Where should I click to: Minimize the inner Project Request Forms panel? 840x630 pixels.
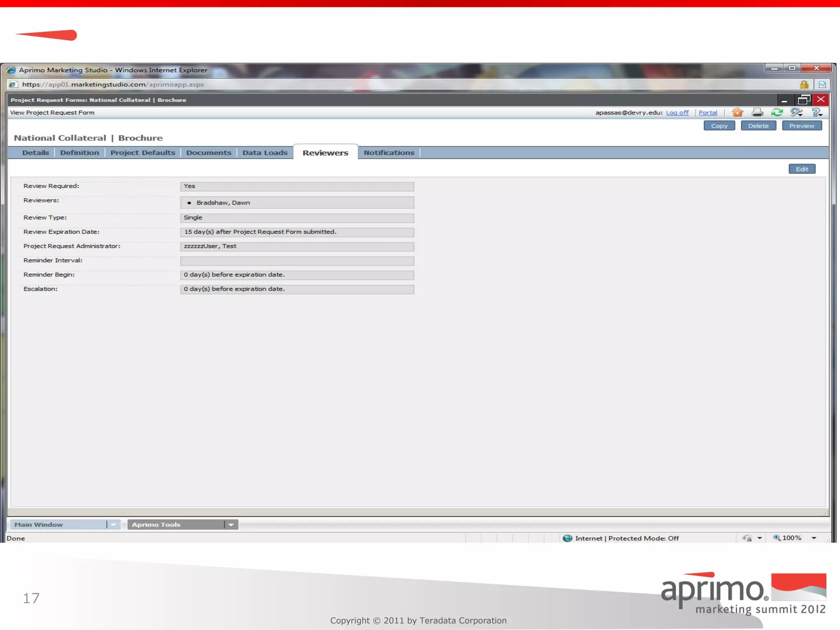(784, 100)
